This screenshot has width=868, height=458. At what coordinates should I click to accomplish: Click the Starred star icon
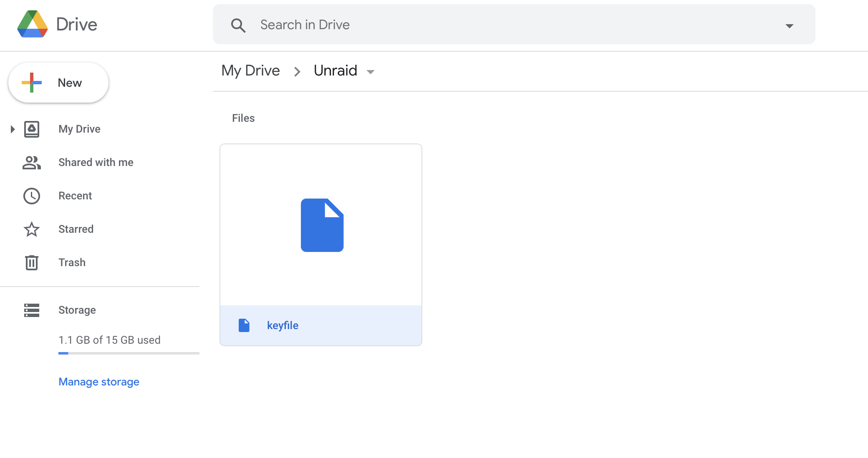[x=32, y=229]
